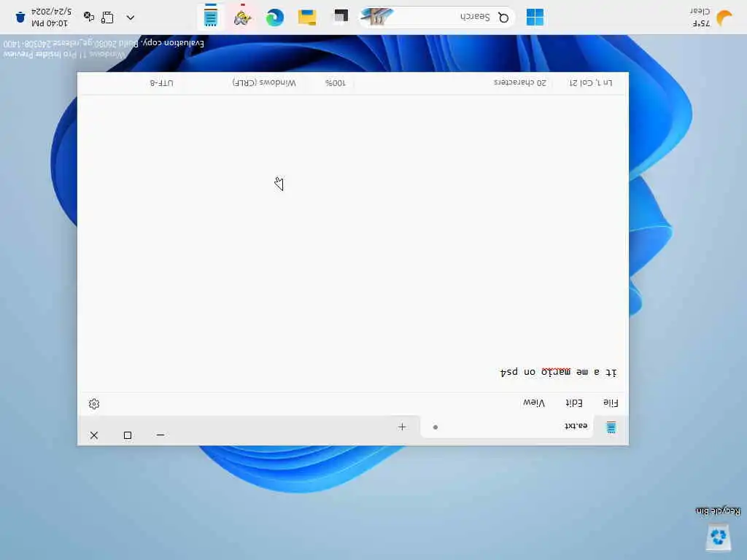747x560 pixels.
Task: Open the Notepad File menu
Action: coord(611,402)
